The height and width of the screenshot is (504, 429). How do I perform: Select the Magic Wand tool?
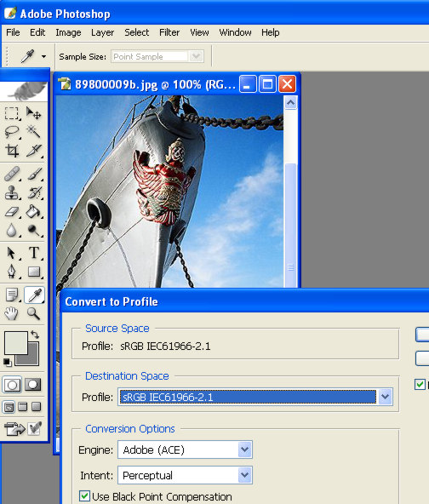(33, 132)
